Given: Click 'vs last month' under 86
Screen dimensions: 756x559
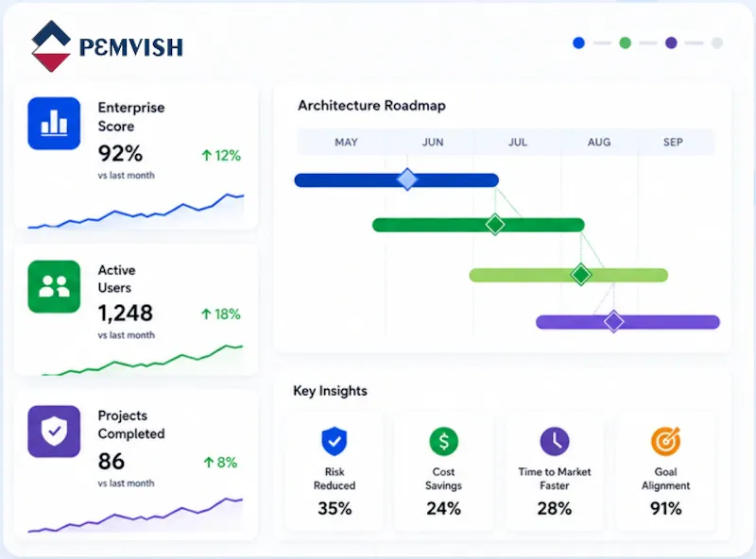Looking at the screenshot, I should 127,483.
